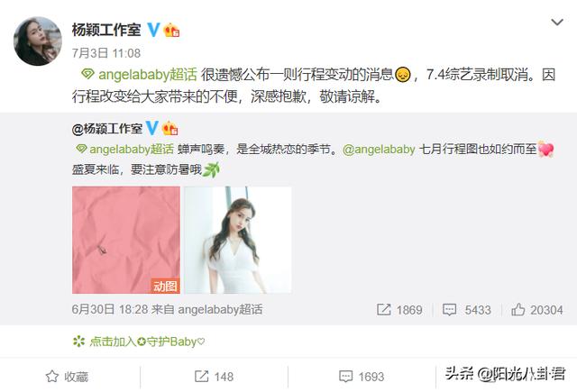Open the 点击加入守护Baby link
Viewport: 577px width, 392px height.
139,342
